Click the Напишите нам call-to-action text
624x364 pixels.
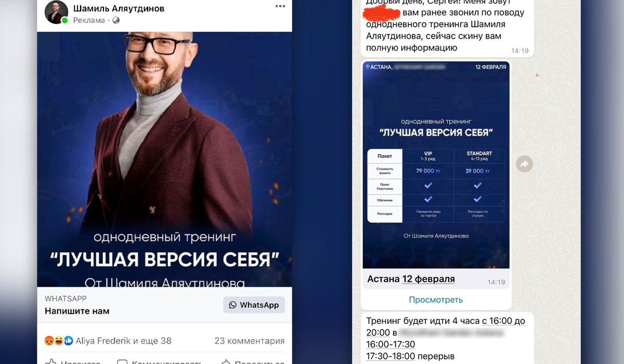[77, 311]
